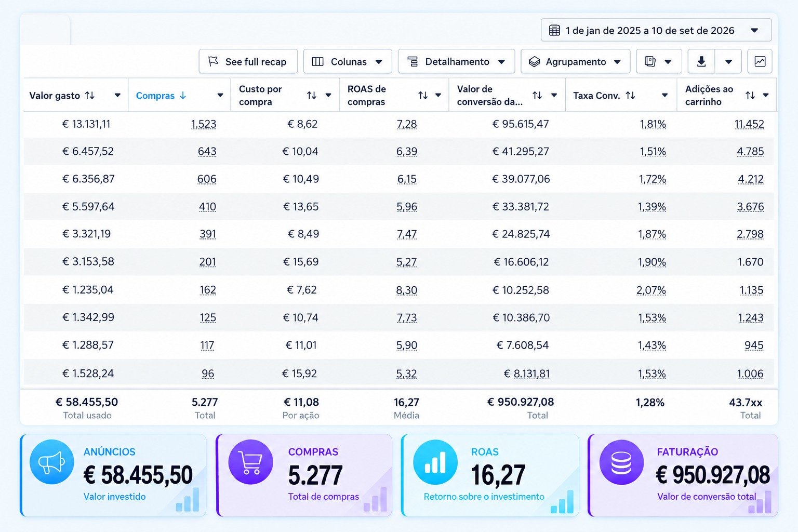Click the megaphone Anúncios icon
The width and height of the screenshot is (798, 532).
[x=52, y=462]
